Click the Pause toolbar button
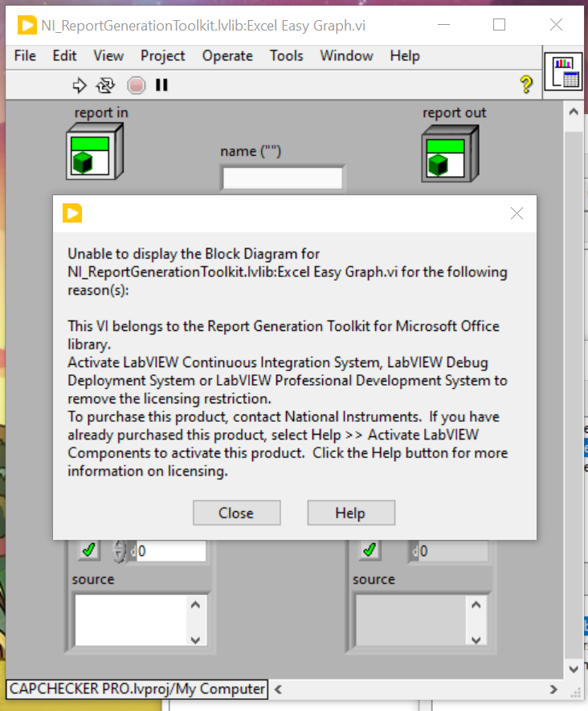Image resolution: width=588 pixels, height=711 pixels. click(x=161, y=85)
